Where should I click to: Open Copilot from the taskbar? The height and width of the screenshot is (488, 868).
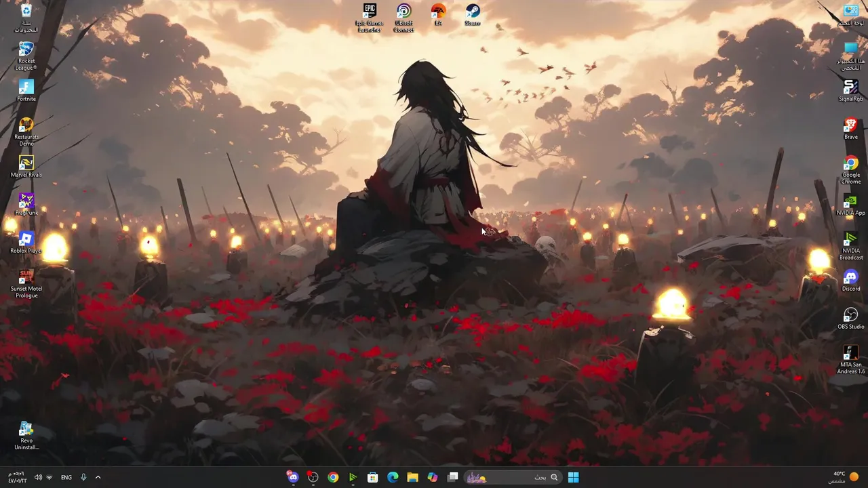click(x=433, y=477)
